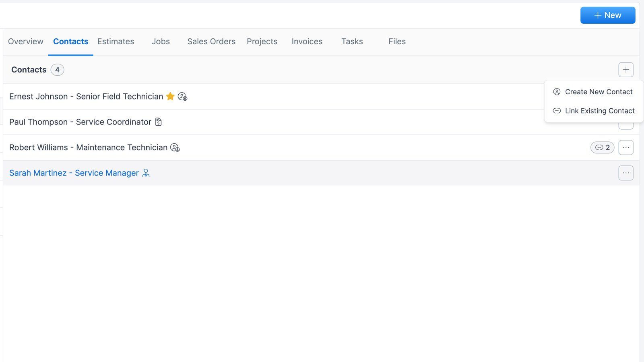The image size is (644, 362).
Task: Click the contacts count badge 4
Action: click(58, 70)
